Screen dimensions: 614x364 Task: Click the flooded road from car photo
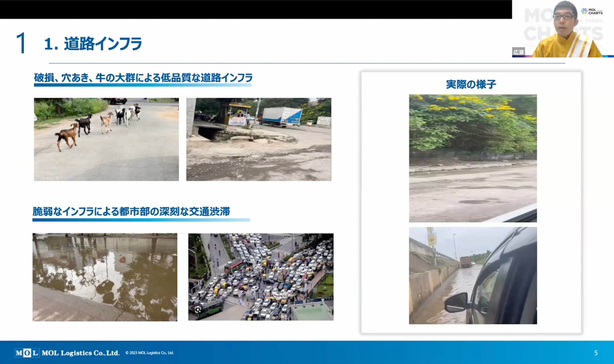[473, 275]
